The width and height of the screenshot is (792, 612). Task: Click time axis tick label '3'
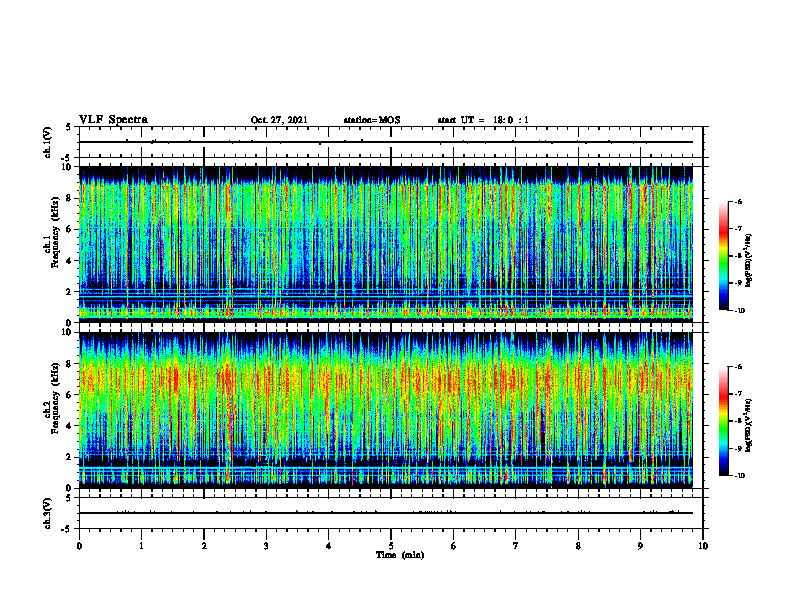click(x=266, y=546)
